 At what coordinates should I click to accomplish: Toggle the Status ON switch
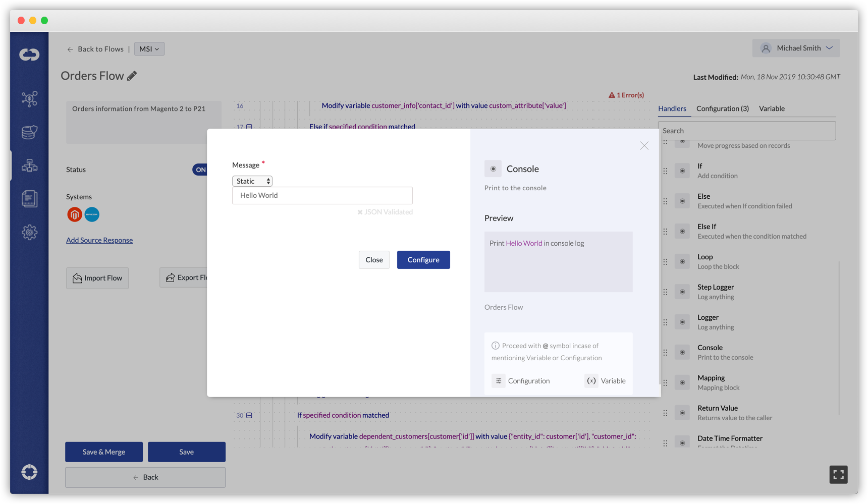200,170
